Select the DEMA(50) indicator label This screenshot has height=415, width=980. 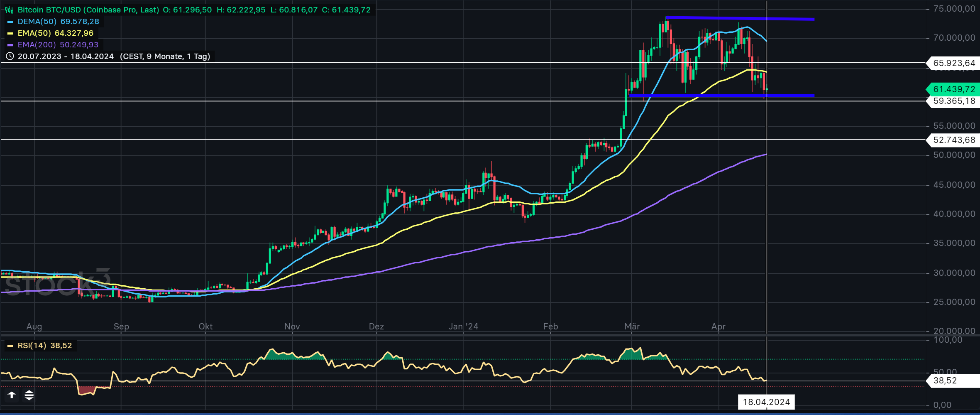[x=37, y=22]
